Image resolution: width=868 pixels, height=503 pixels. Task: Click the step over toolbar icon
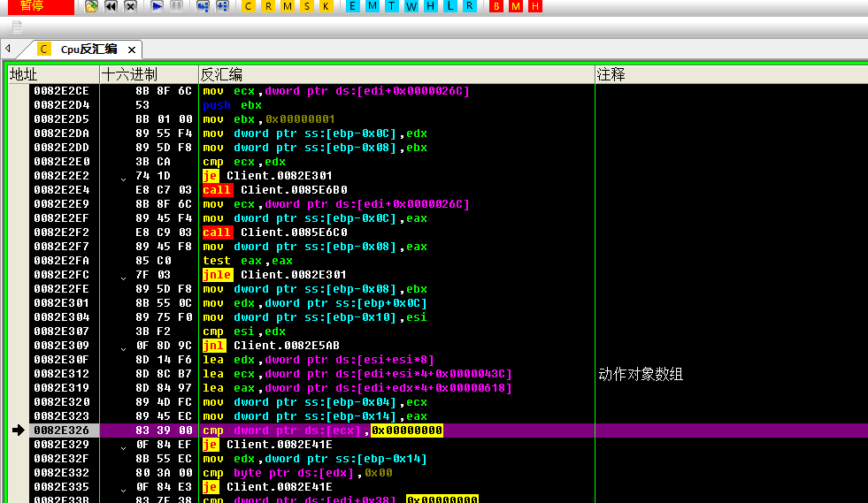pyautogui.click(x=223, y=6)
